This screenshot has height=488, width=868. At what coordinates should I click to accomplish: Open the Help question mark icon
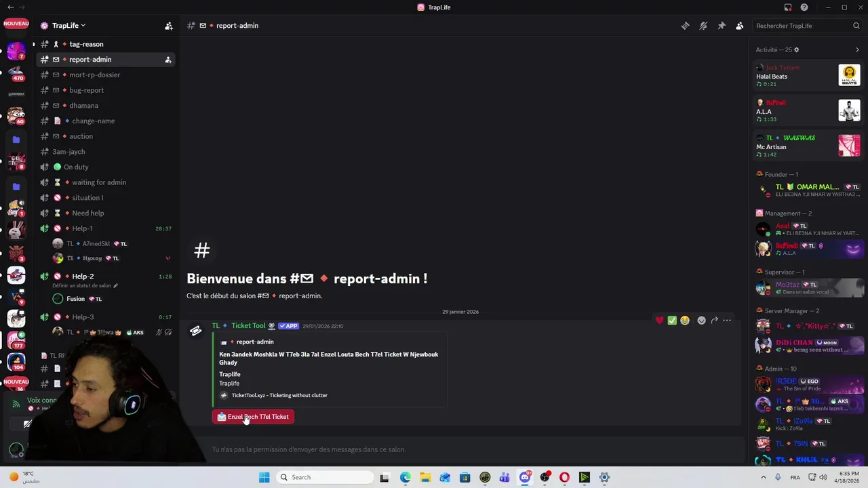pos(804,7)
